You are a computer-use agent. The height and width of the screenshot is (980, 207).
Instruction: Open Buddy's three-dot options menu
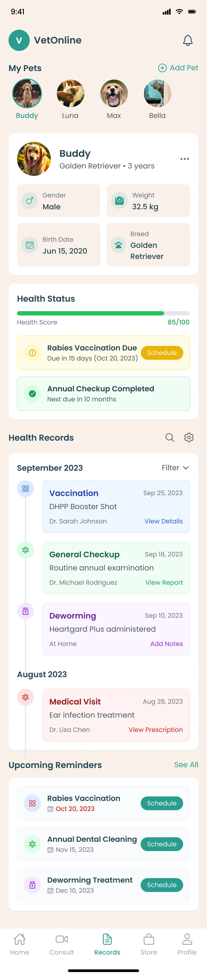[x=184, y=159]
